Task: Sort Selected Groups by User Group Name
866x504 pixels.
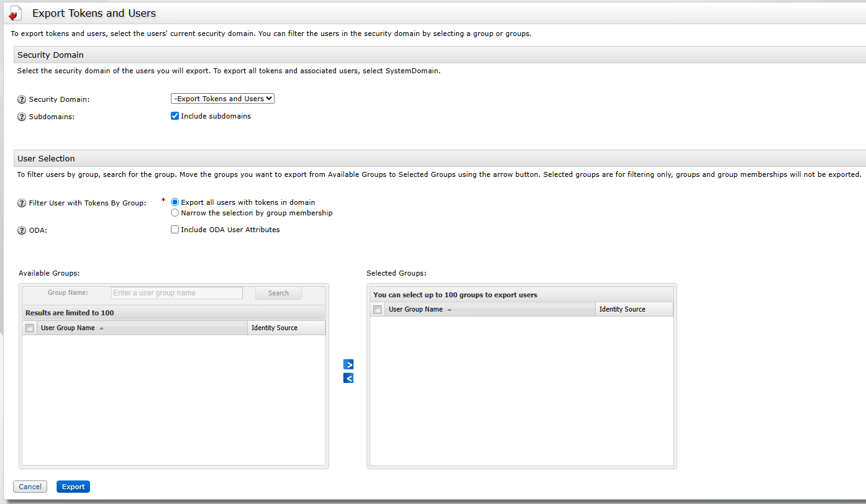Action: click(416, 309)
